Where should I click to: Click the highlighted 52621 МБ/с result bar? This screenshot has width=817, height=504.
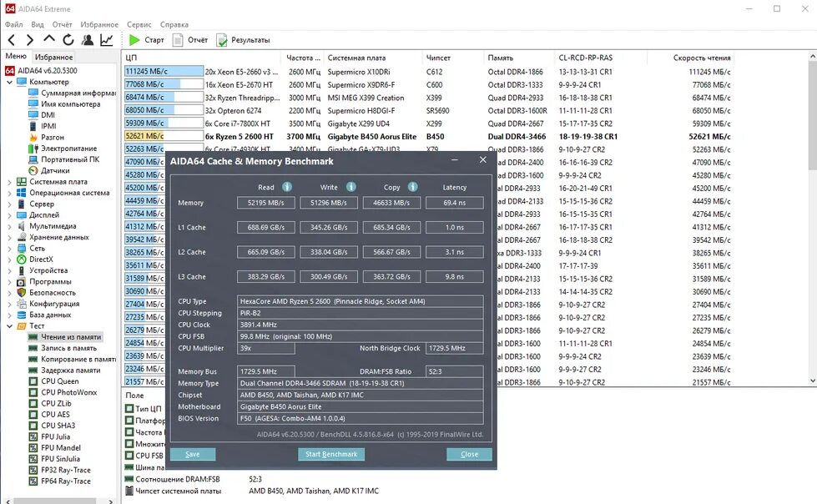(164, 136)
